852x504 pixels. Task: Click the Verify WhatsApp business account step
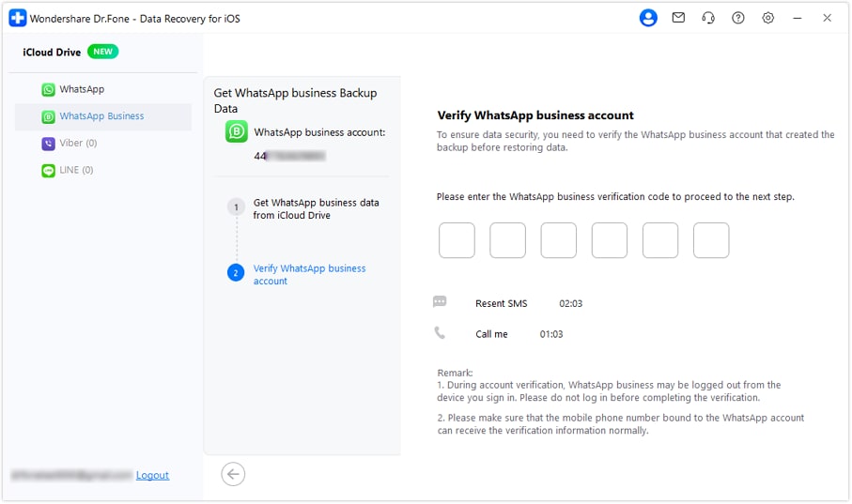pos(309,275)
